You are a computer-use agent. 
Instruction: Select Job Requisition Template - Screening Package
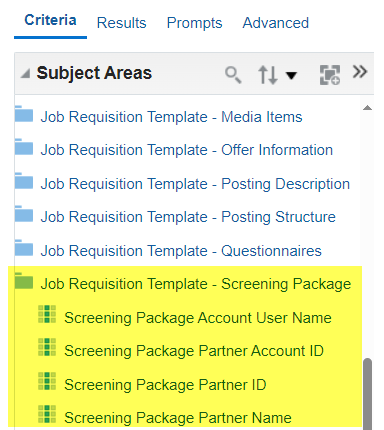196,284
